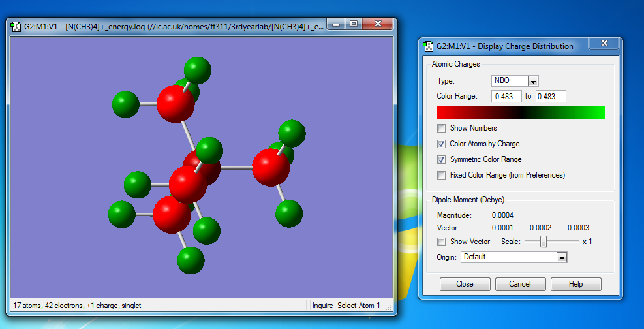
Task: Click the red-to-green charge color gradient bar
Action: (521, 112)
